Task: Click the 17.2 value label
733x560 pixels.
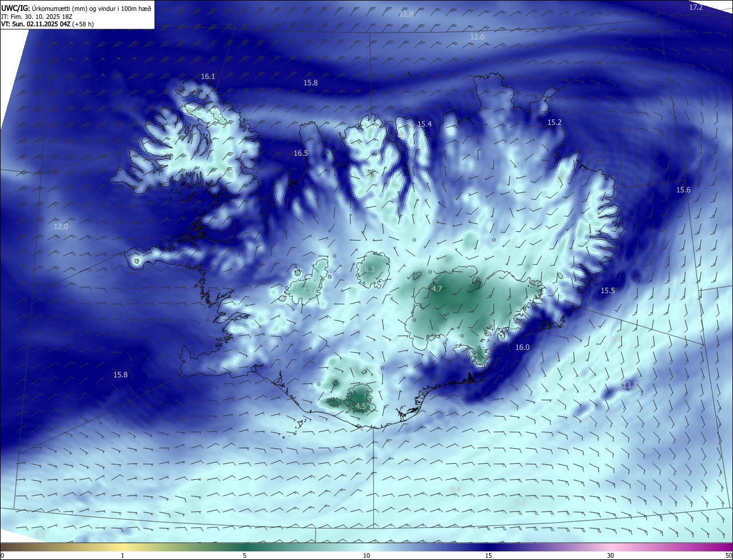Action: [696, 7]
